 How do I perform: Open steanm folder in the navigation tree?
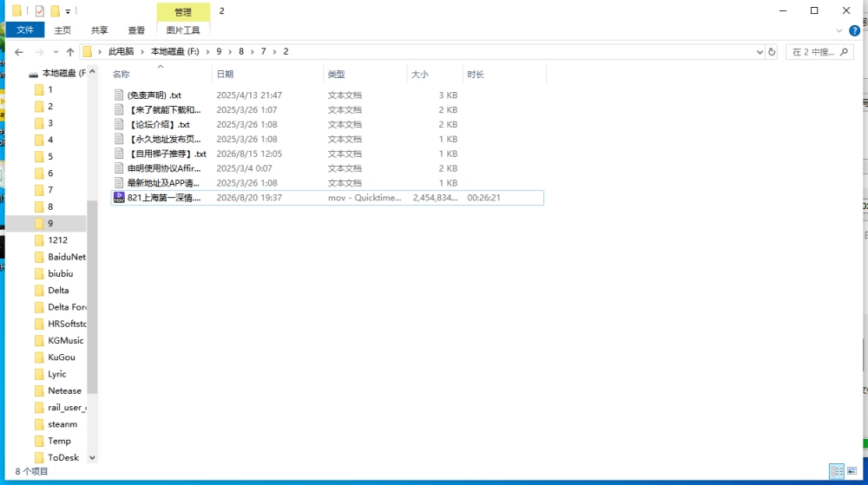(62, 424)
